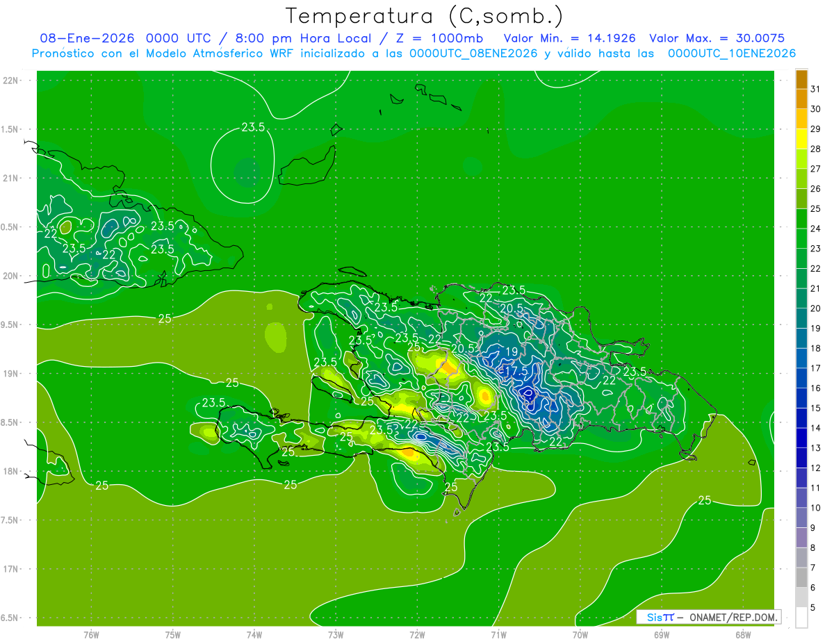The image size is (834, 644).
Task: Click the title "Temperatura (C,somb.)"
Action: coord(424,16)
